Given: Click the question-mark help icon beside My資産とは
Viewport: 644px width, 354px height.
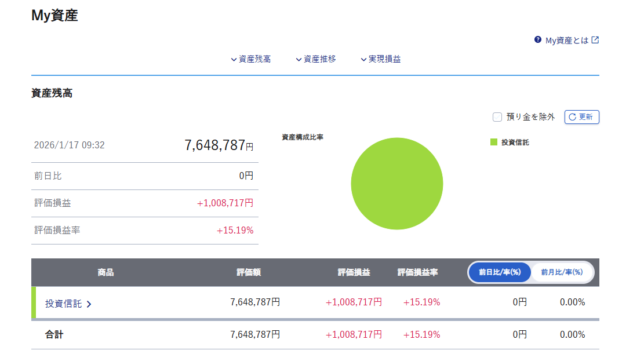Looking at the screenshot, I should click(x=538, y=41).
